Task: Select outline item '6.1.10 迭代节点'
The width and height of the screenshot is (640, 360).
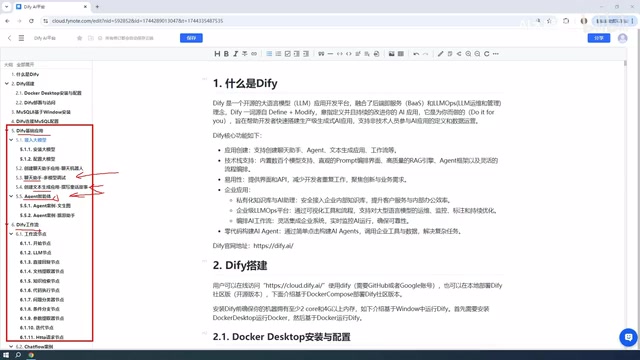Action: coord(37,328)
